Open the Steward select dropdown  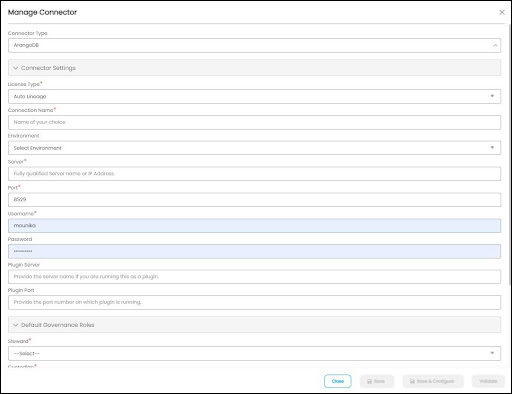click(x=254, y=353)
